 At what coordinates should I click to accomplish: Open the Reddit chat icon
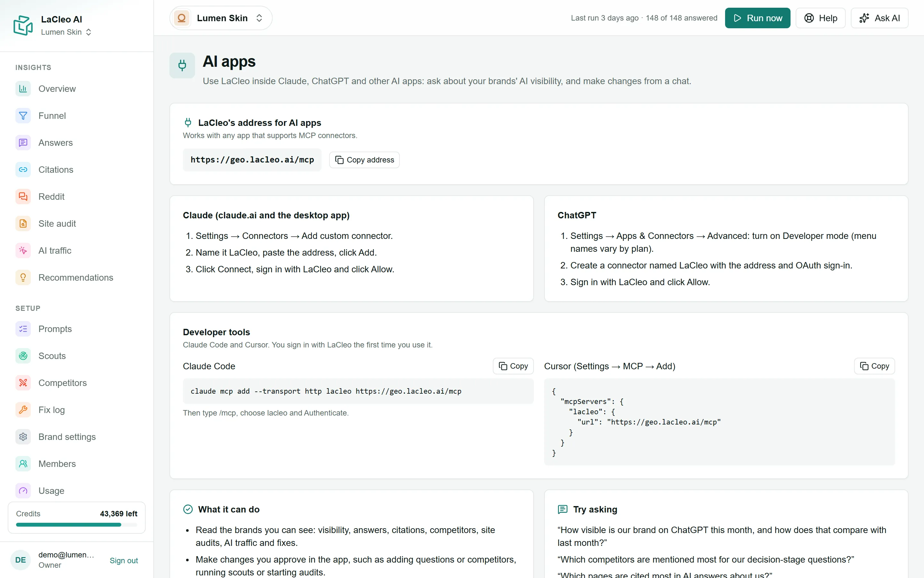click(x=23, y=197)
